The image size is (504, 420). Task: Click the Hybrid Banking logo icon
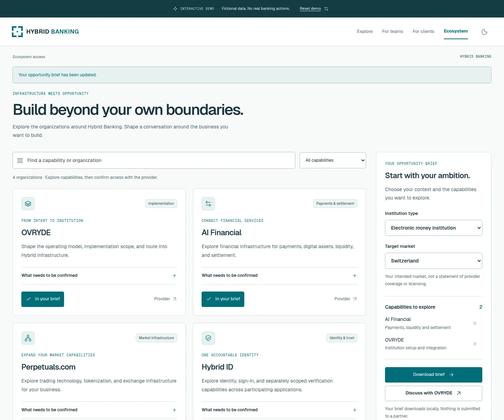tap(17, 31)
